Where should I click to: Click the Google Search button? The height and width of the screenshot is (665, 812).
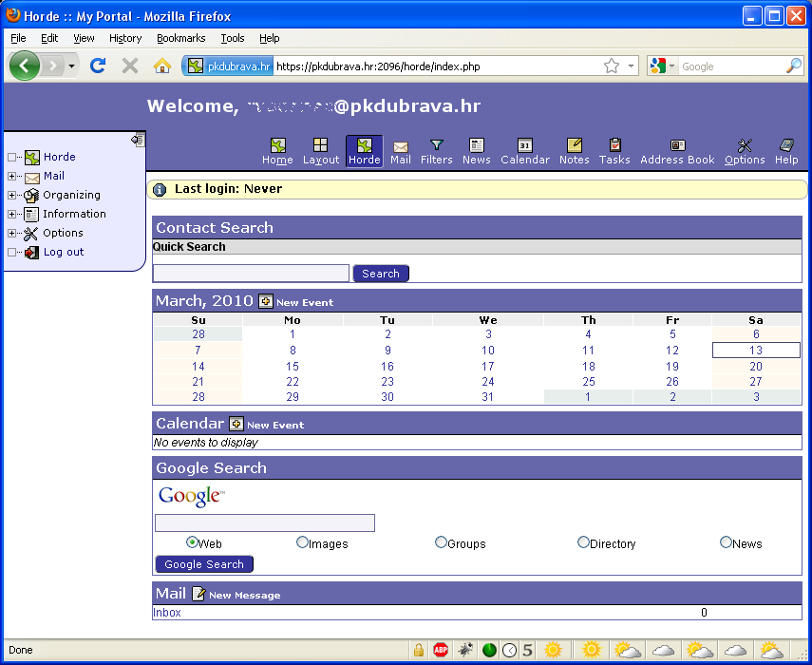pyautogui.click(x=204, y=564)
